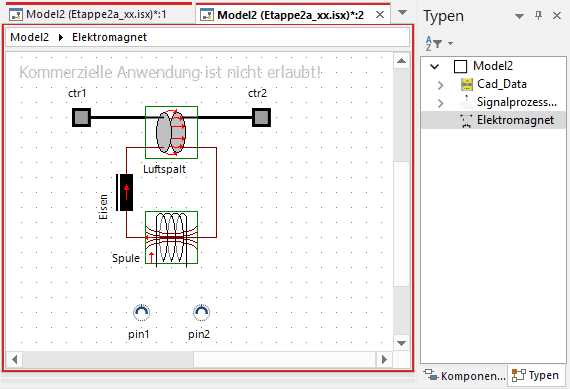This screenshot has width=570, height=389.
Task: Expand the Cad_Data tree node
Action: coord(441,85)
